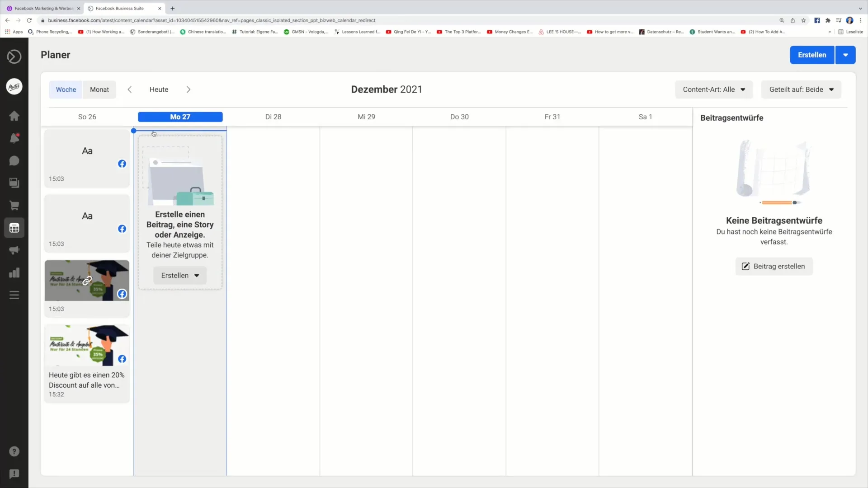Viewport: 868px width, 488px height.
Task: Open Leseliste reading list
Action: [x=850, y=32]
